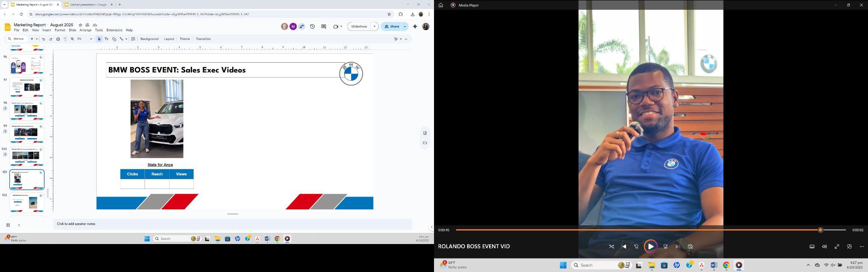Click the zoom magnifier icon in toolbar
Screen dimensions: 868x272
[x=72, y=39]
